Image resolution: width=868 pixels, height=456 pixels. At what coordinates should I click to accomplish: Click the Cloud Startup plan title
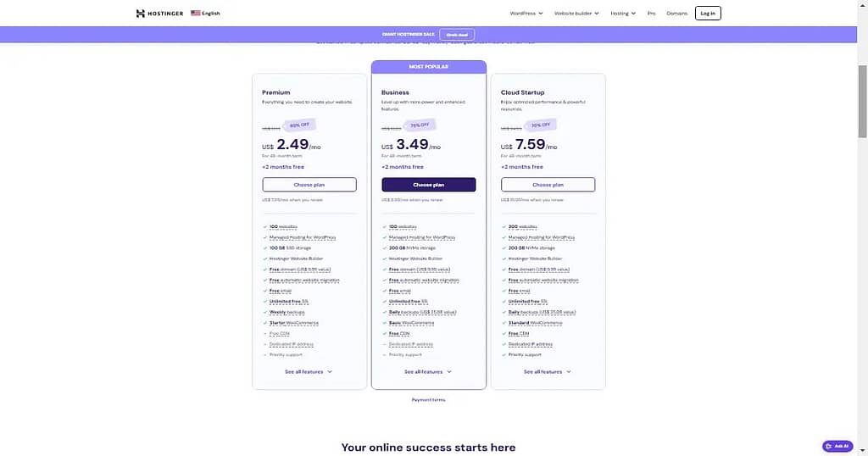click(522, 92)
